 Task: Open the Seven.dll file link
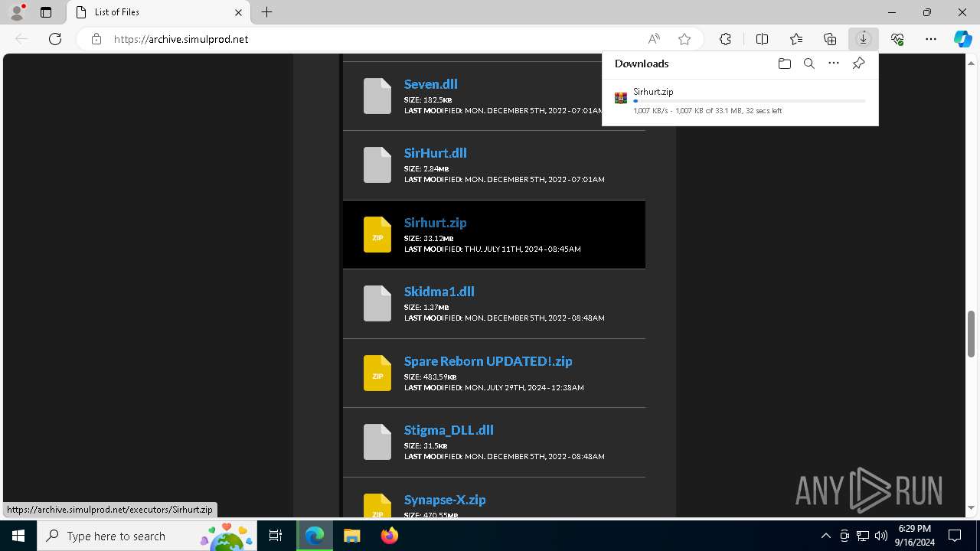click(x=431, y=84)
